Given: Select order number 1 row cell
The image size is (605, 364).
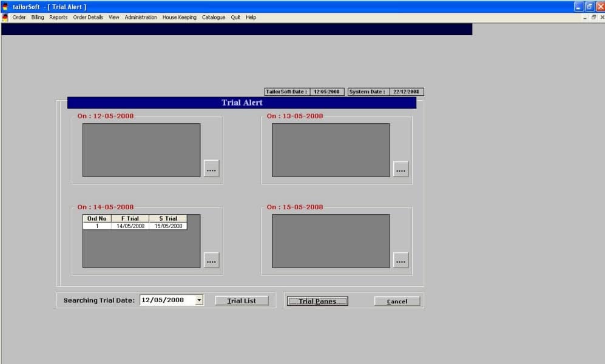Looking at the screenshot, I should (x=97, y=226).
